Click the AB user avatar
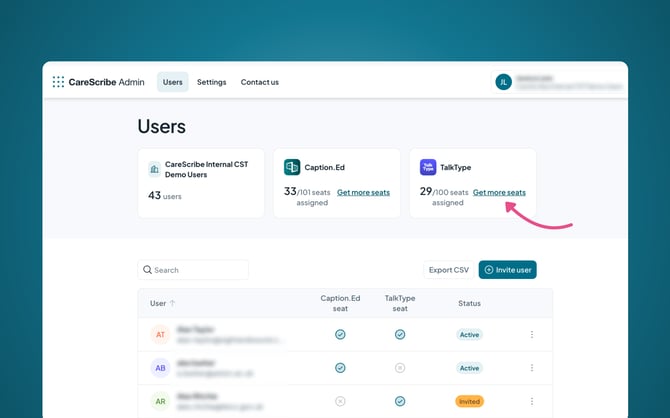Viewport: 670px width, 418px height. pos(160,368)
